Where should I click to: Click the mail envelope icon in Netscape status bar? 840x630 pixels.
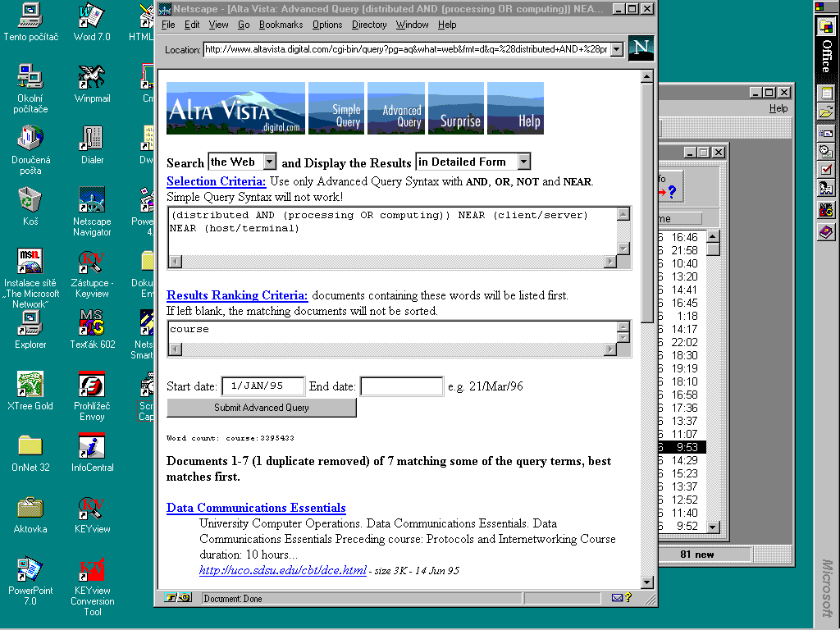(x=617, y=598)
